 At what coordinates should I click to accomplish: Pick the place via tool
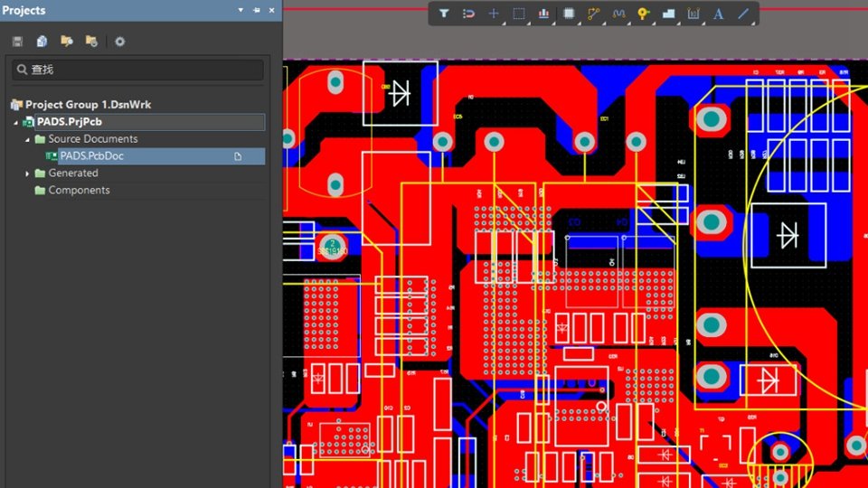(643, 14)
